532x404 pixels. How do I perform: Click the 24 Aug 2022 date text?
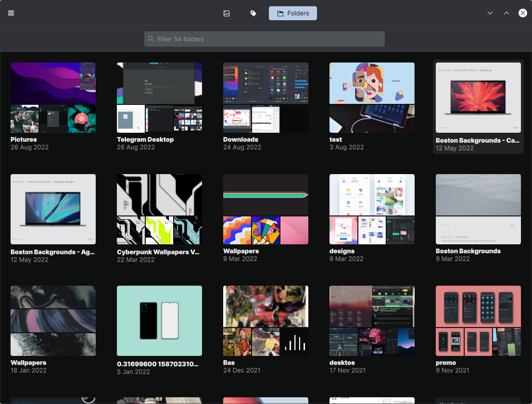coord(242,147)
